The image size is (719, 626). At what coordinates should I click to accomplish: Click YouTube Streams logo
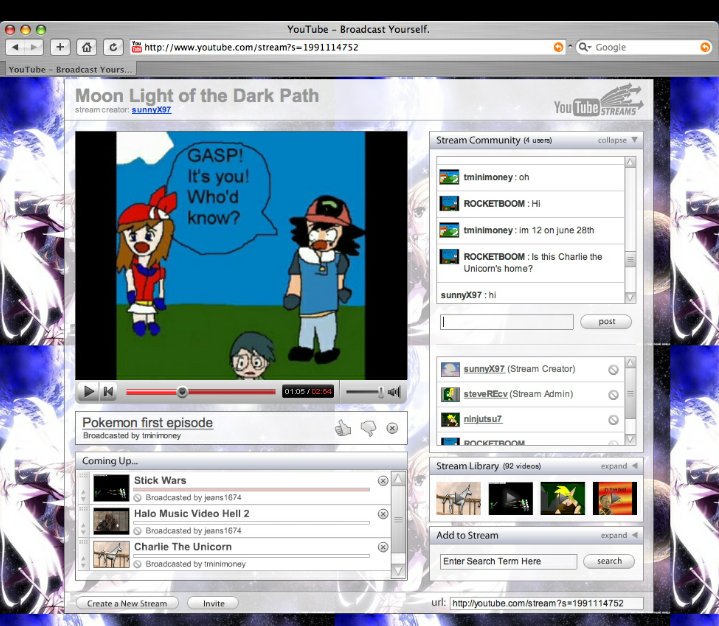tap(598, 100)
